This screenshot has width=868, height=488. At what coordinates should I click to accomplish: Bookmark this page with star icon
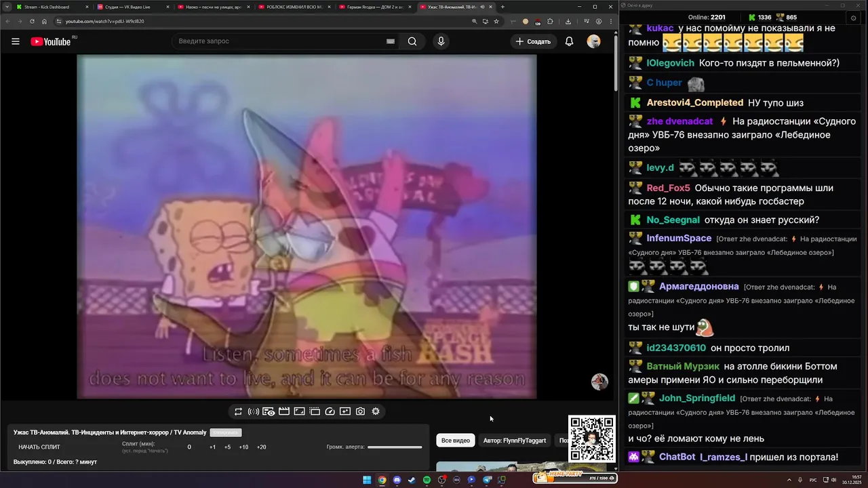coord(496,21)
